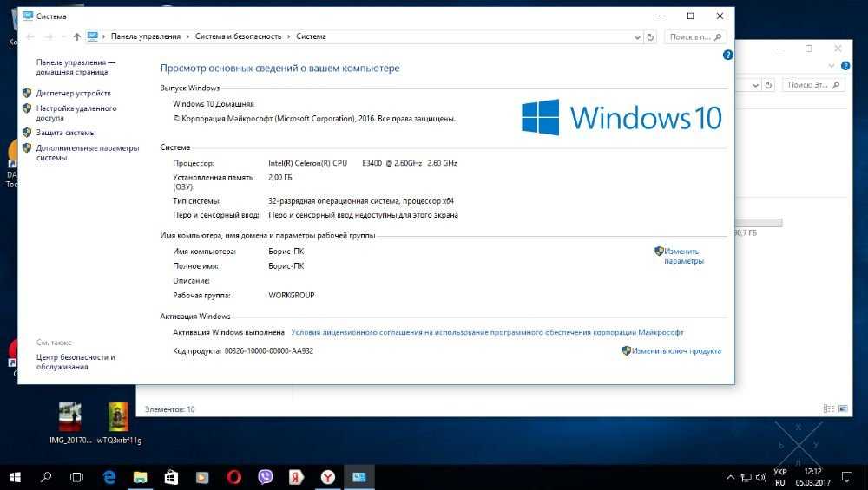868x490 pixels.
Task: Click Change settings link for computer name
Action: [x=684, y=256]
